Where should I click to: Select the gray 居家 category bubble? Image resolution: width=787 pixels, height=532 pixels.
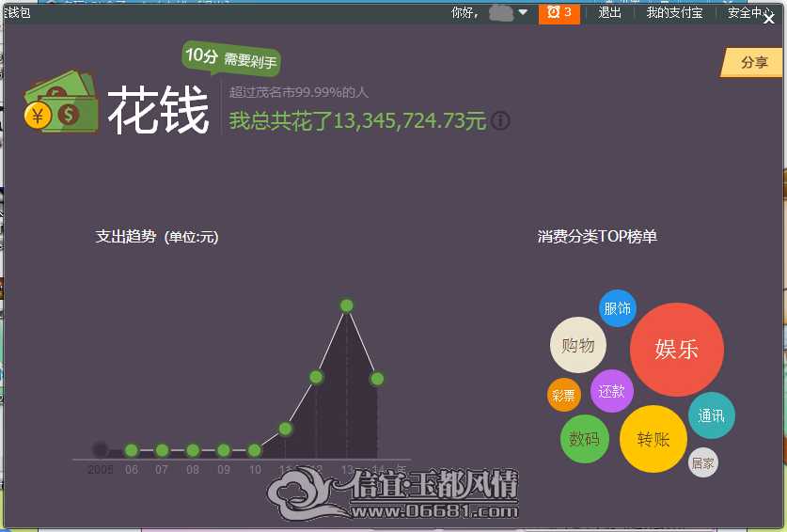(x=702, y=462)
